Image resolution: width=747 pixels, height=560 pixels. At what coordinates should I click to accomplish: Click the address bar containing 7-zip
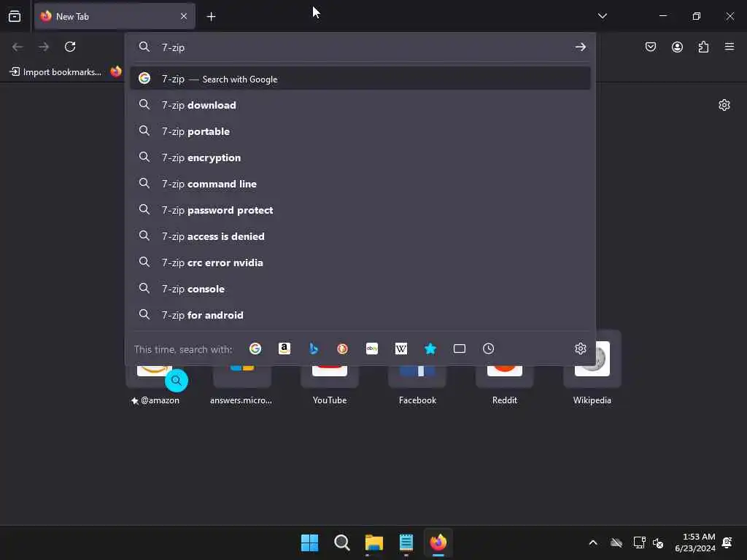coord(362,47)
